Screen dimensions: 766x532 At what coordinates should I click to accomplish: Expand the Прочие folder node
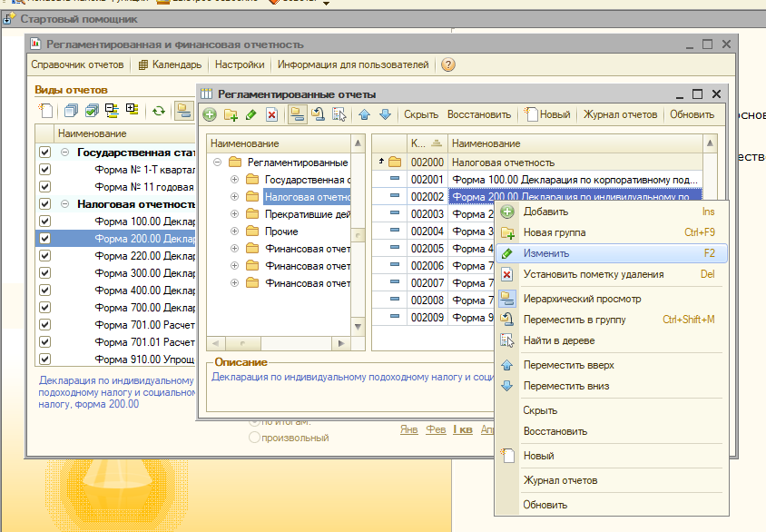234,232
